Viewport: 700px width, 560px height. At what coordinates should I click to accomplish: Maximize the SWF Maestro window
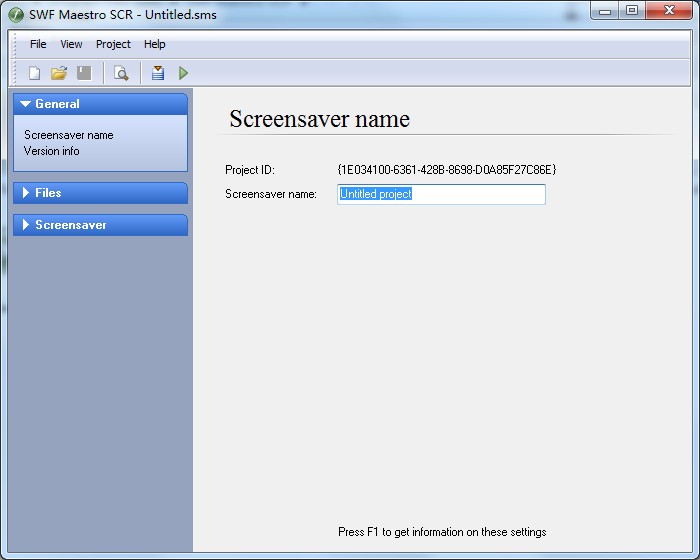[x=632, y=11]
